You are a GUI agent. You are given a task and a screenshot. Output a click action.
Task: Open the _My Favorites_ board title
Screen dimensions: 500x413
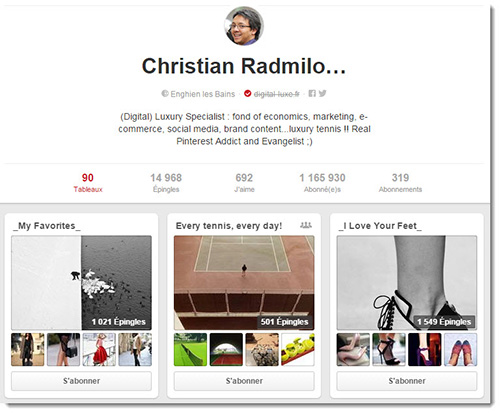[x=47, y=226]
